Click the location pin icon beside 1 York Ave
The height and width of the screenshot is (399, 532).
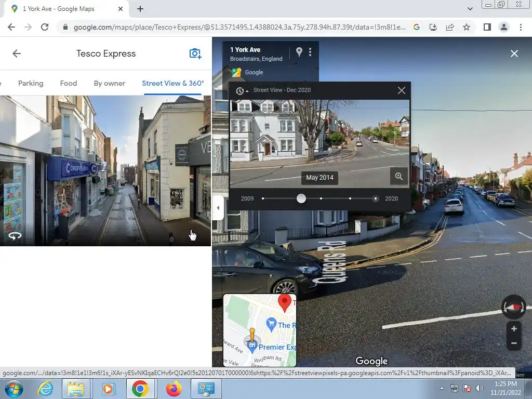pos(299,52)
